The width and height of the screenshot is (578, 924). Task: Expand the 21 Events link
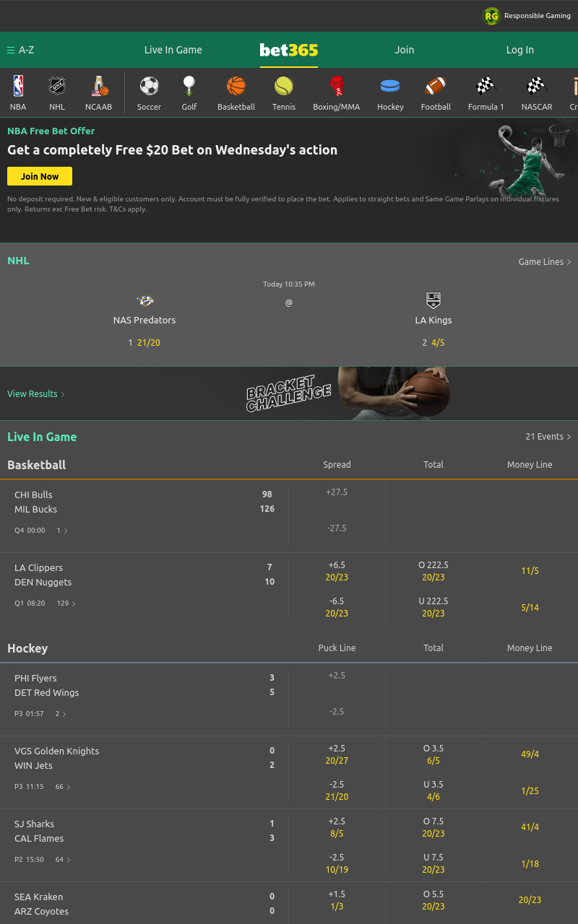click(x=548, y=437)
